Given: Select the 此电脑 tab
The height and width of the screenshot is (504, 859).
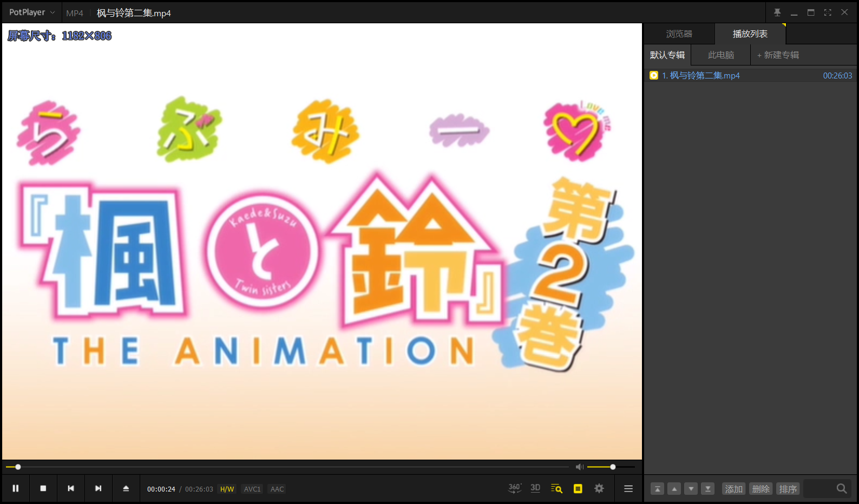Looking at the screenshot, I should coord(721,55).
